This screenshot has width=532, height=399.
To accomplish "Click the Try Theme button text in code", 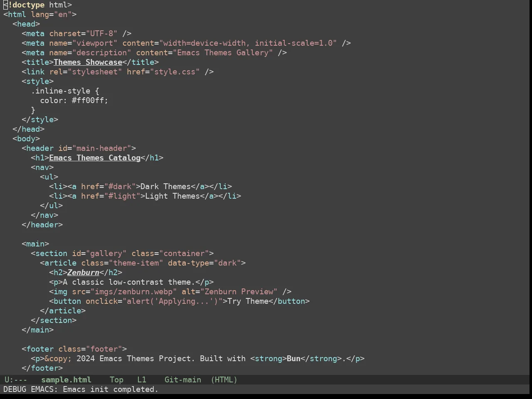I will coord(248,301).
